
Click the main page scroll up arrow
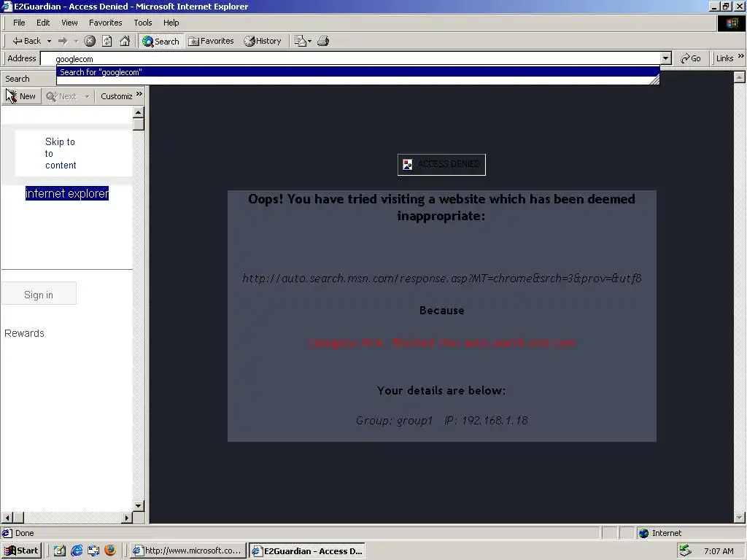740,77
